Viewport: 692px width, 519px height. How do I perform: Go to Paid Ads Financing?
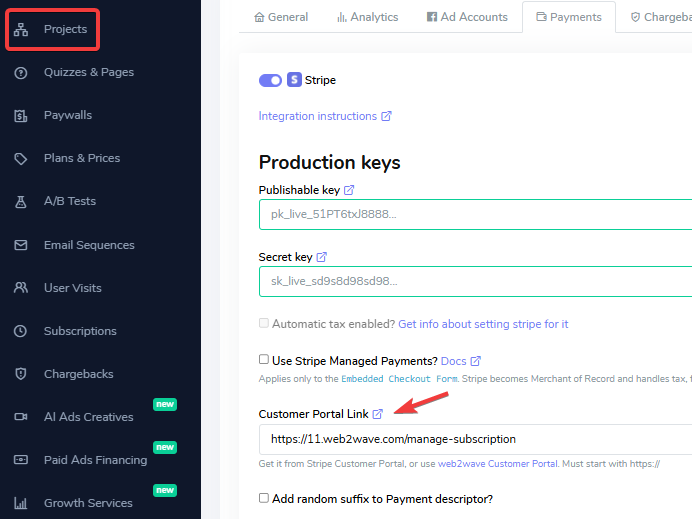click(95, 460)
